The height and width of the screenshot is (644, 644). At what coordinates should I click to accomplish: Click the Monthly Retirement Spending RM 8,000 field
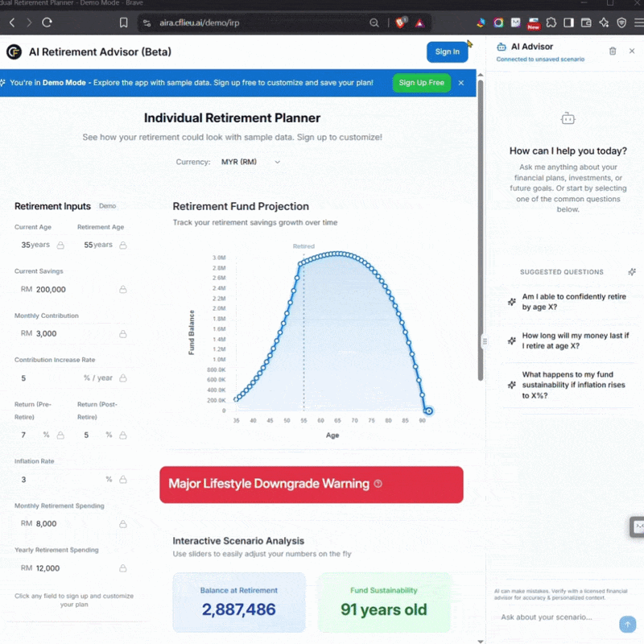(72, 523)
